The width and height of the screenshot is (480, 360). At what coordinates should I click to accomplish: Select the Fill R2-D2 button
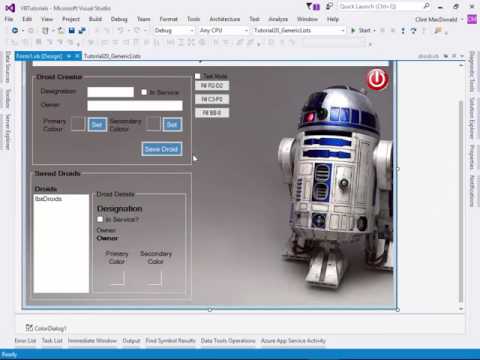tap(212, 86)
